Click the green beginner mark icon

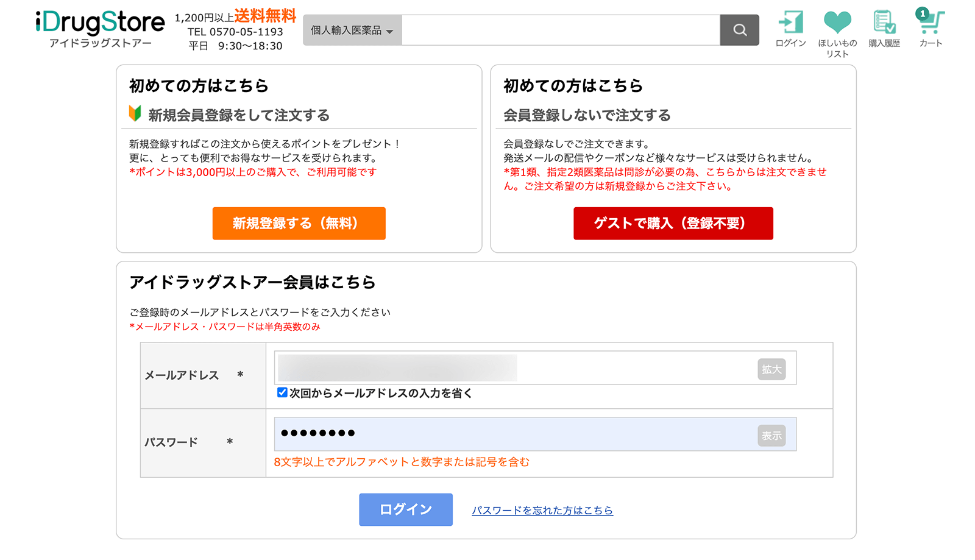coord(135,113)
